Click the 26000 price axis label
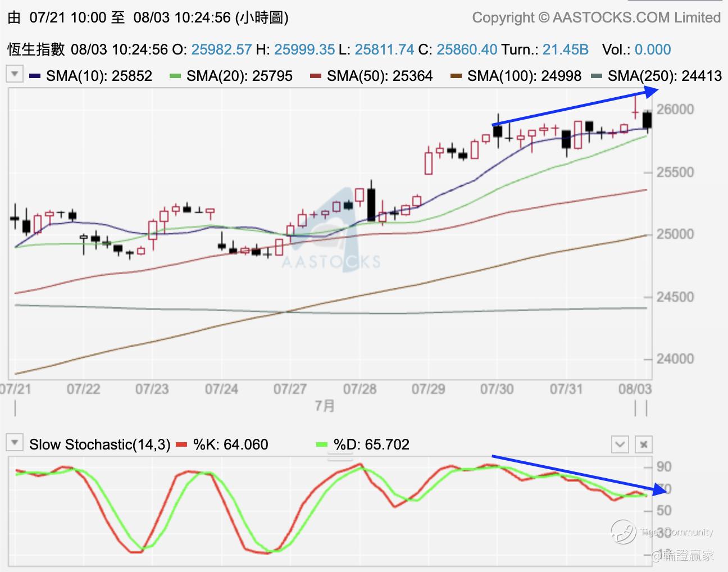Image resolution: width=728 pixels, height=572 pixels. click(675, 110)
